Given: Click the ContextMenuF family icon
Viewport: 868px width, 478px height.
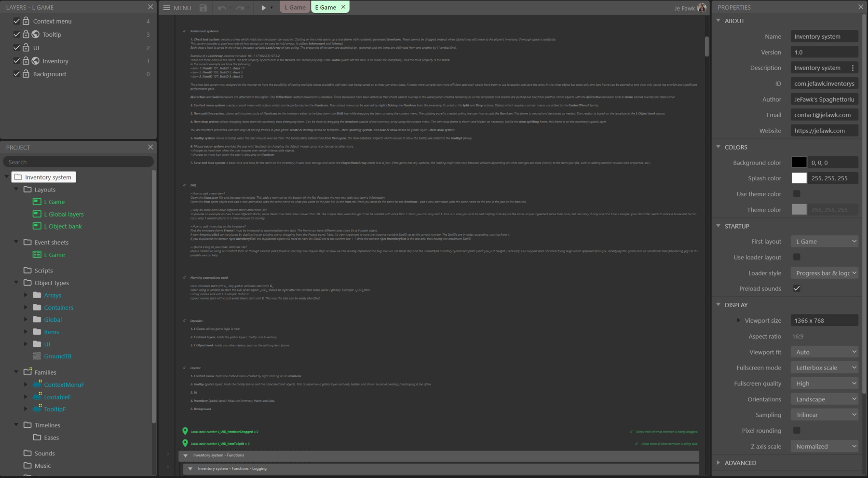Looking at the screenshot, I should coord(37,384).
